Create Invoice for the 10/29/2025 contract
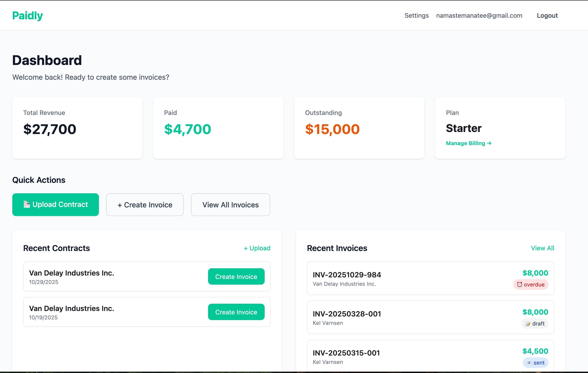 tap(236, 276)
